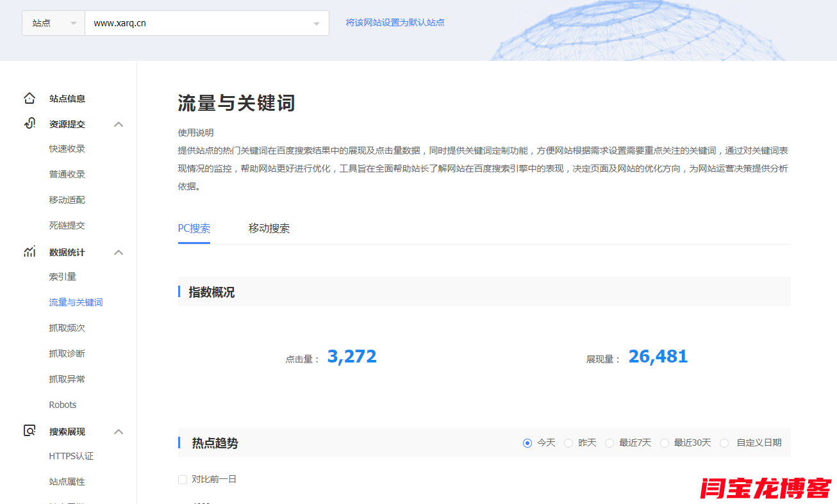Screen dimensions: 837x504
Task: Open 抓取诊断 page
Action: (x=67, y=354)
